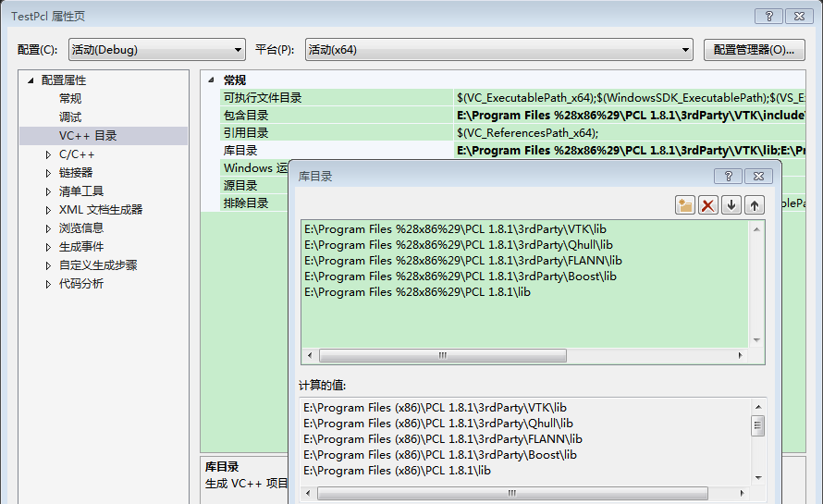Open help for TestPcl 属性页 window

769,17
